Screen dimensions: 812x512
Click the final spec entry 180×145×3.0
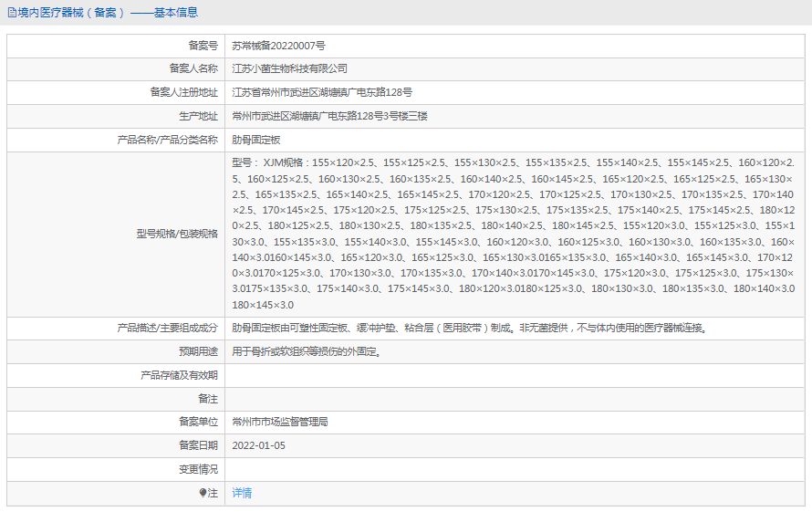pos(263,305)
